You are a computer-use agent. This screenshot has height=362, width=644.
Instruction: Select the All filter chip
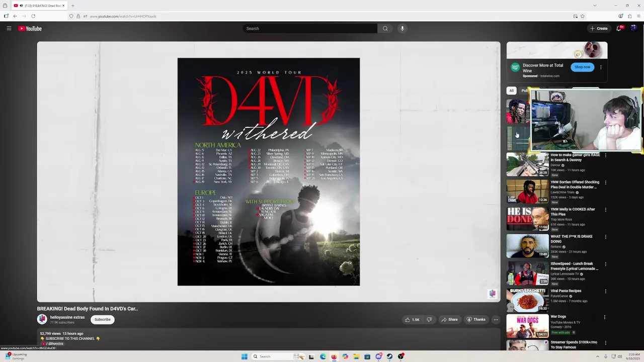(511, 90)
